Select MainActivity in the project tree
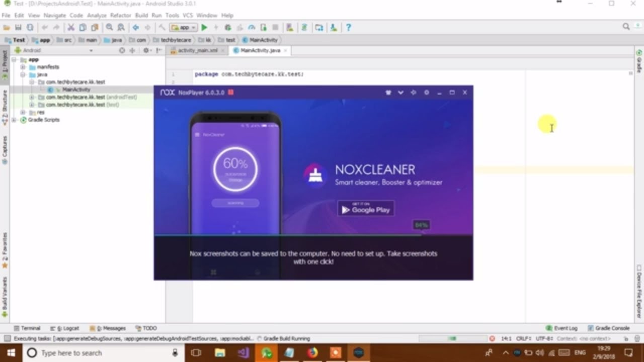The height and width of the screenshot is (362, 644). (x=76, y=89)
